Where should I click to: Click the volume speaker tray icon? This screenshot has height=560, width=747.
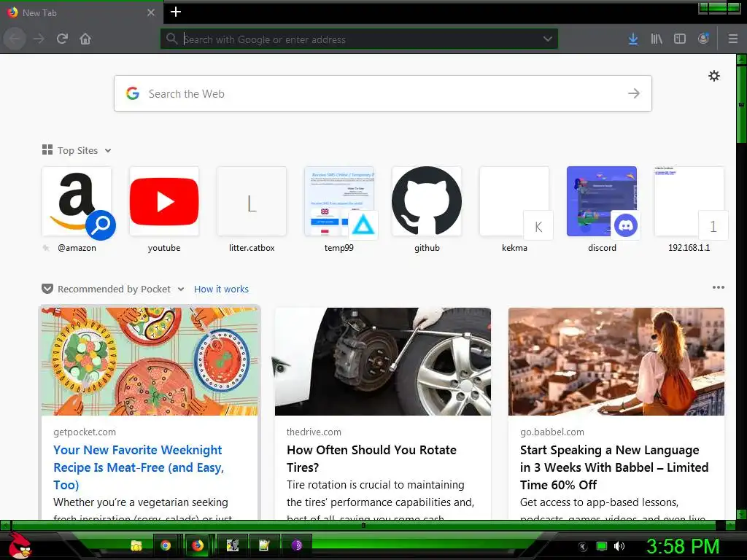click(619, 546)
